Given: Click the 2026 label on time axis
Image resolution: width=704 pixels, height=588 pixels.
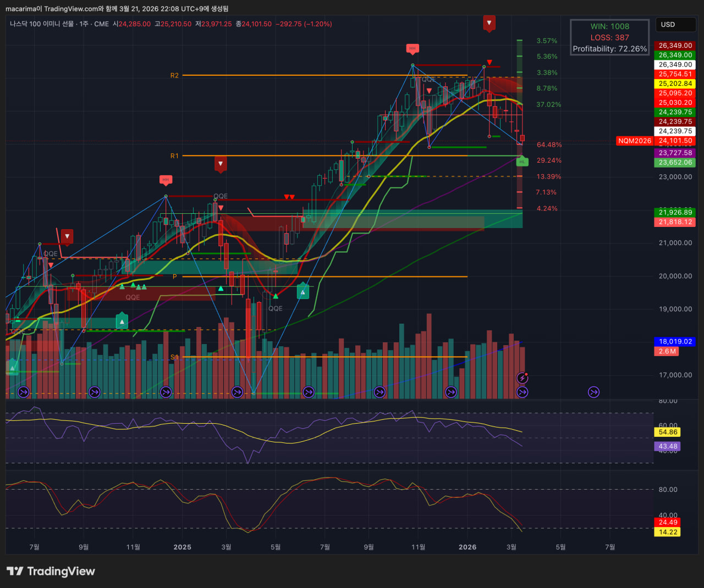Looking at the screenshot, I should [468, 547].
